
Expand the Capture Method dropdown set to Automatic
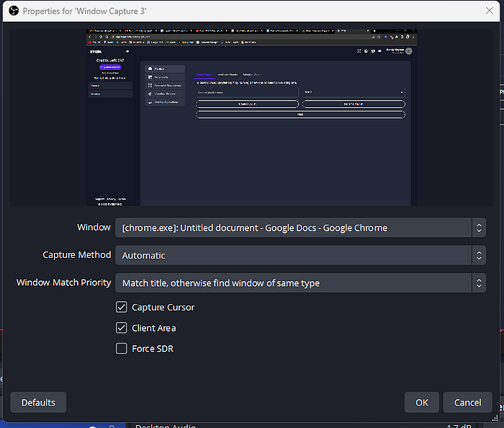point(300,255)
